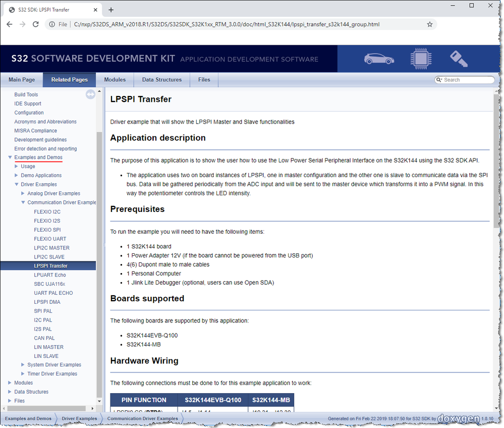Open the LPSPI DMA example
Viewport: 504px width, 428px height.
pos(47,302)
